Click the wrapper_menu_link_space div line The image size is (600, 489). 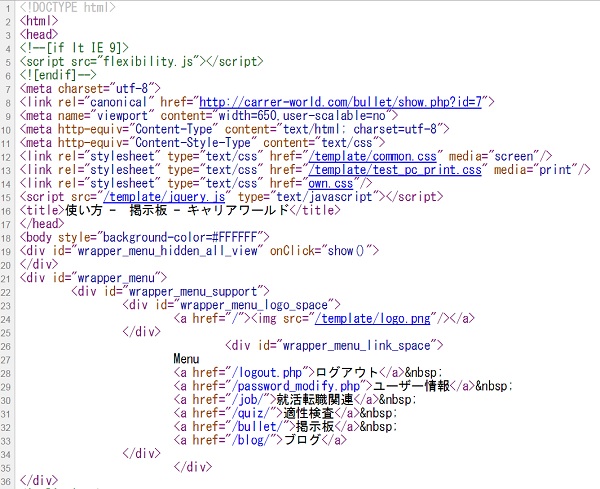pos(334,346)
